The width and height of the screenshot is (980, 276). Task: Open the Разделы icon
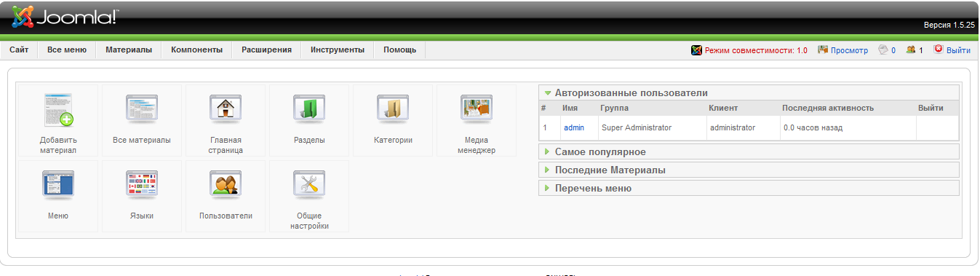(309, 120)
